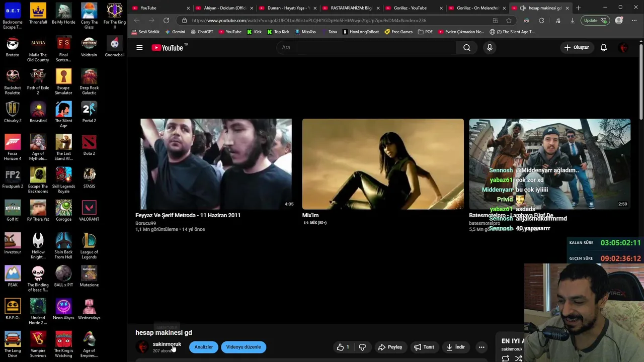
Task: Launch the Vampire Survivors desktop icon
Action: tap(38, 344)
